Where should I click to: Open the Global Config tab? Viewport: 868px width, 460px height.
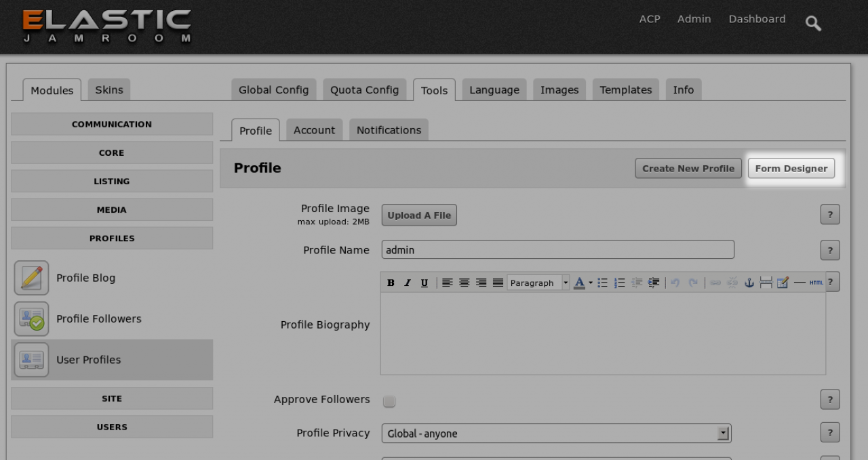point(273,90)
